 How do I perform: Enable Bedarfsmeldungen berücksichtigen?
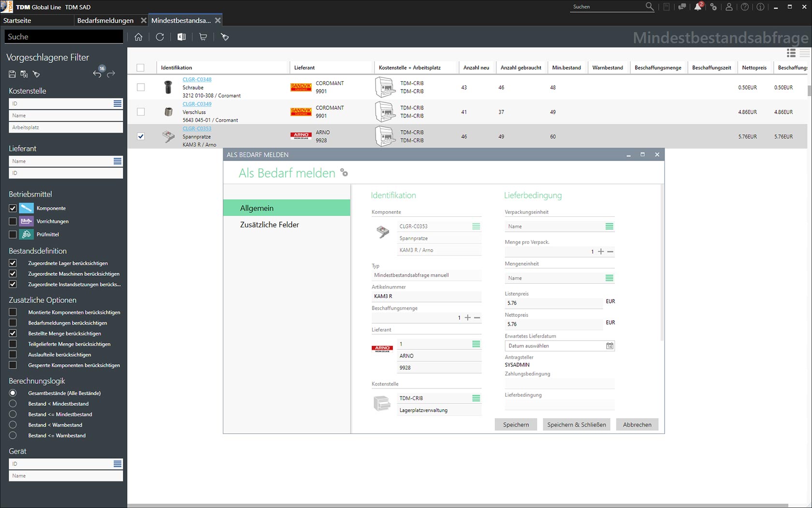[13, 323]
